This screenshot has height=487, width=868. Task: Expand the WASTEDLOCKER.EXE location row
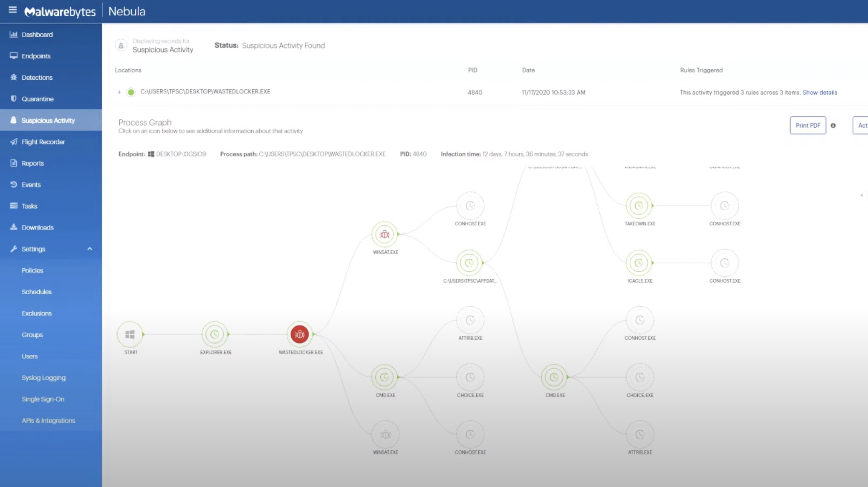[x=119, y=92]
